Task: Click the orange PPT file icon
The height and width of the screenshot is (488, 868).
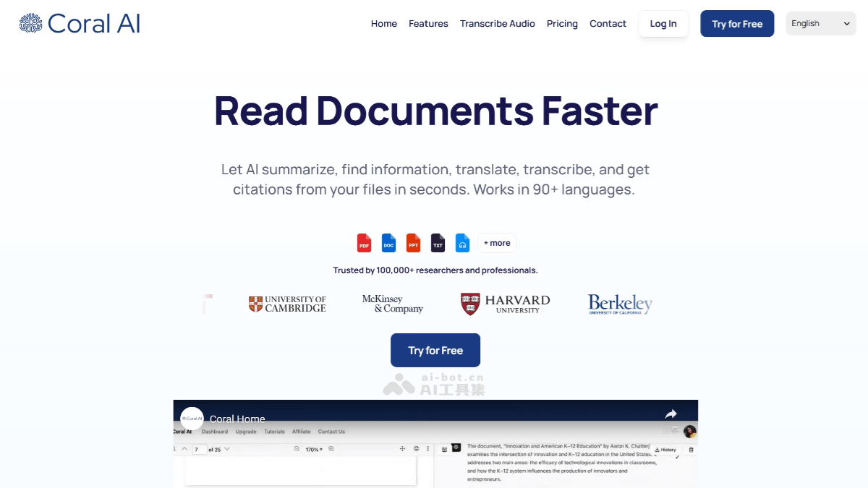Action: click(x=413, y=243)
